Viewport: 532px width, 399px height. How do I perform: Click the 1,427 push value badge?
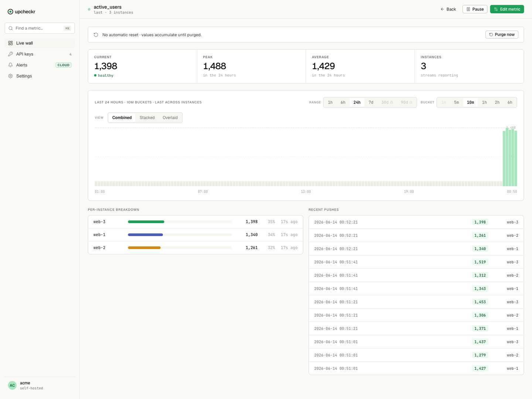pyautogui.click(x=480, y=368)
